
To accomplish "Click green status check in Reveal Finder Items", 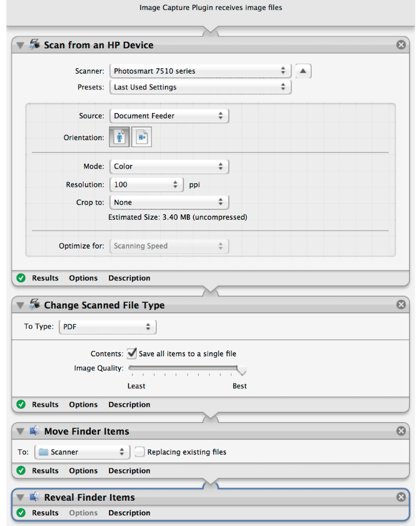I will (21, 512).
